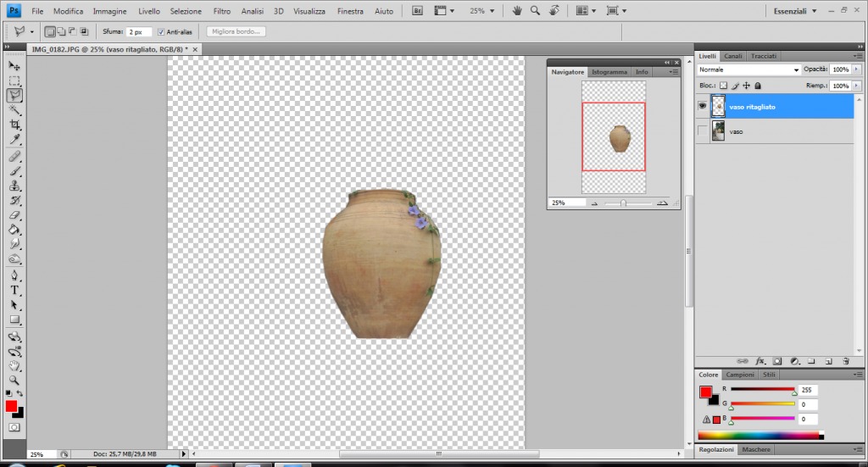This screenshot has height=467, width=868.
Task: Open the Normale blend mode dropdown
Action: click(x=748, y=69)
